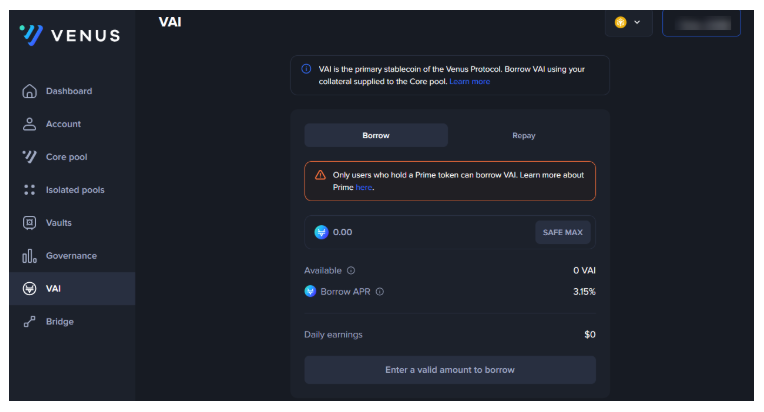
Task: Open Dashboard via its home icon
Action: click(x=29, y=91)
